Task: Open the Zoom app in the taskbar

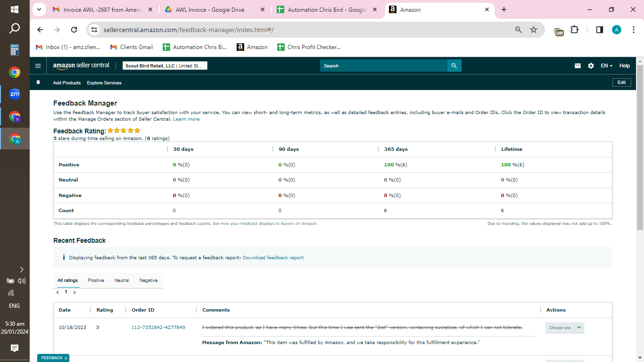Action: point(15,94)
